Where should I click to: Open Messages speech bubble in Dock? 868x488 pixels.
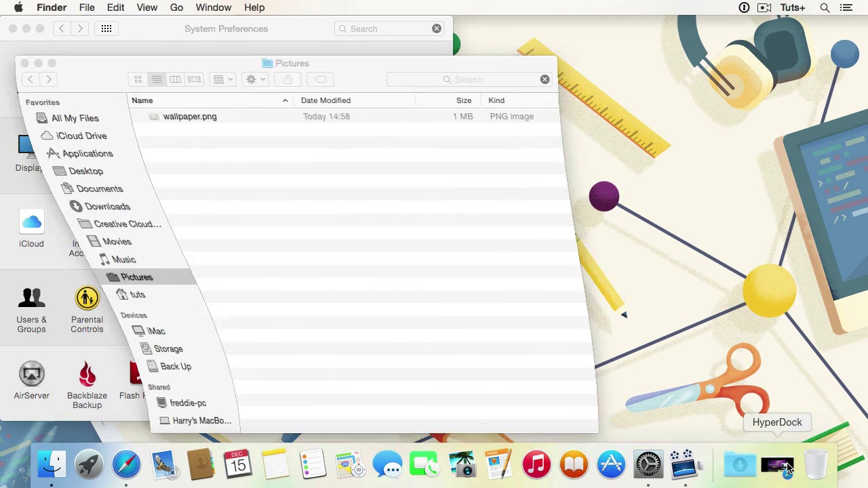coord(387,465)
